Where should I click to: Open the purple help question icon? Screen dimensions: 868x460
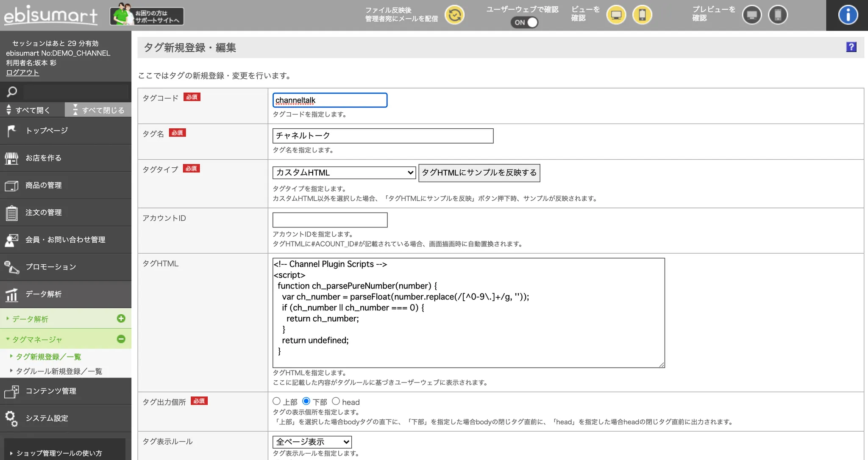tap(851, 47)
